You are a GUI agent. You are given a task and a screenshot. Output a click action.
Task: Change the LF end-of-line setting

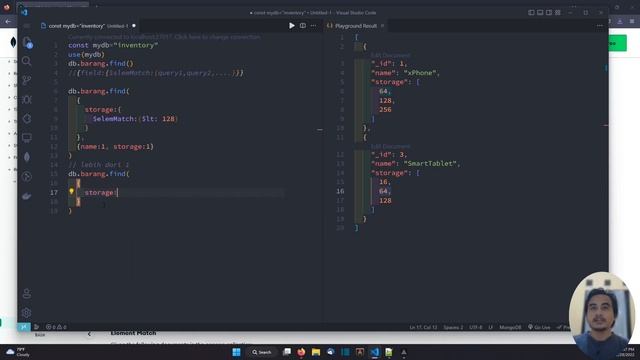pos(491,327)
